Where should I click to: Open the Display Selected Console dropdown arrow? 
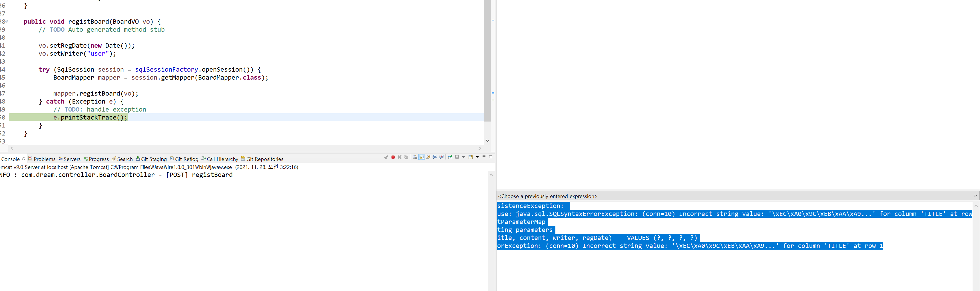coord(463,157)
